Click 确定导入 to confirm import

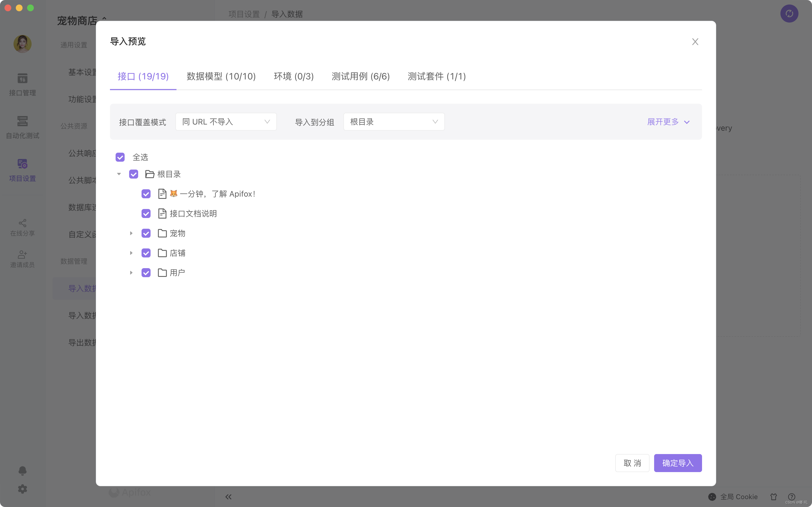tap(678, 462)
